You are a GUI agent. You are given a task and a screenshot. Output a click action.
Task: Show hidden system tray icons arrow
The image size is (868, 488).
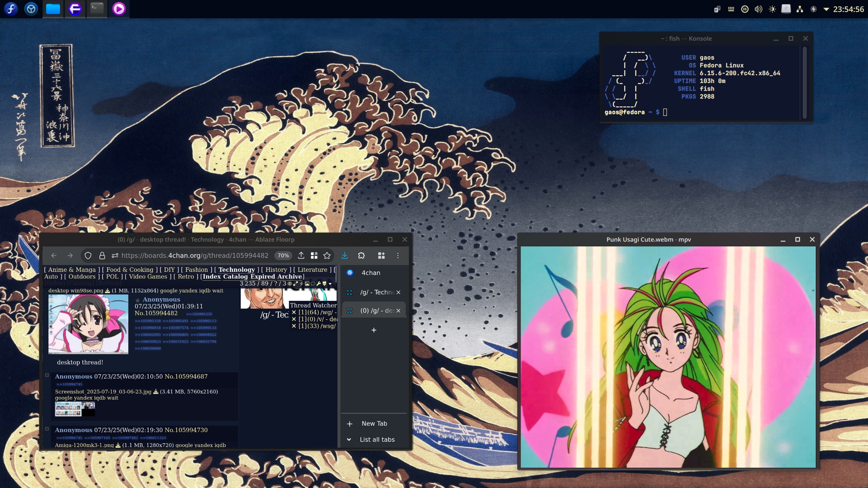click(826, 9)
